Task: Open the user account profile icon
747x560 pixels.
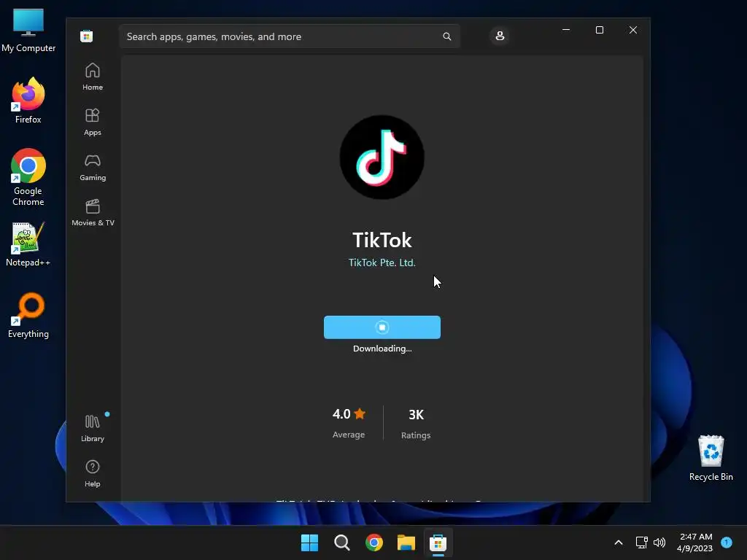Action: (x=500, y=36)
